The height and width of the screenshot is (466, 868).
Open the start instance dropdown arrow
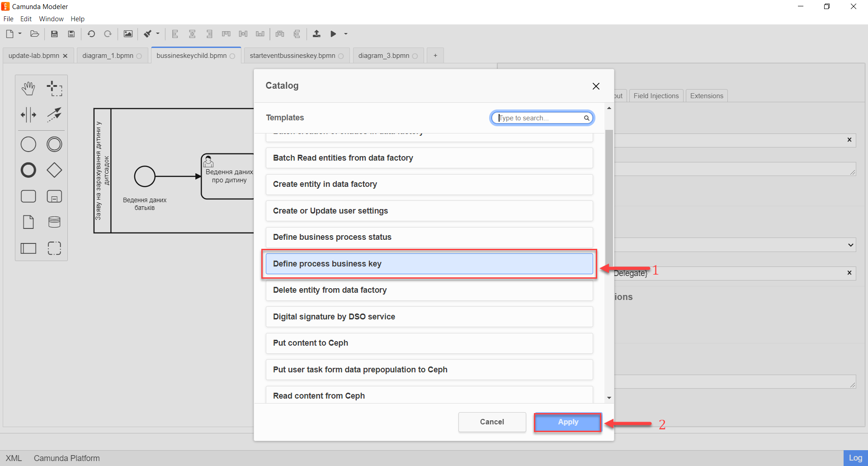(346, 34)
